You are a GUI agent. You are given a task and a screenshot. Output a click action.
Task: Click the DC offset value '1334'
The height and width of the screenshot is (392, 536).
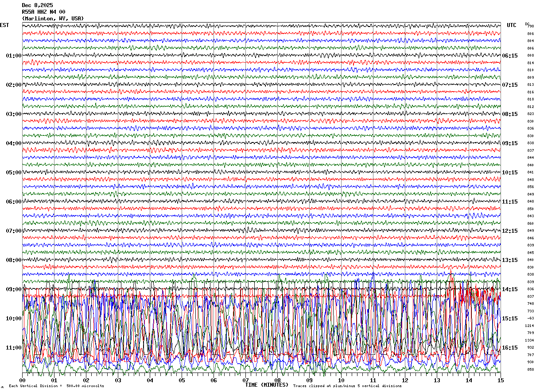click(529, 340)
